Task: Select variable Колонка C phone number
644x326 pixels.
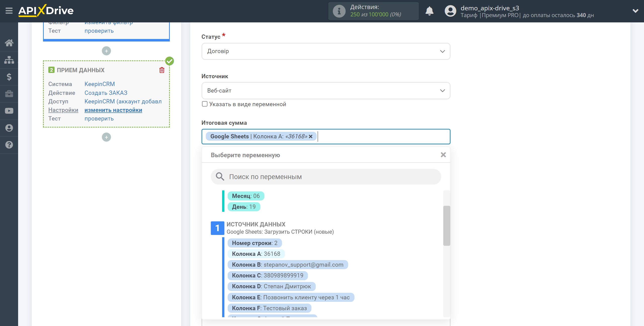Action: click(x=268, y=275)
